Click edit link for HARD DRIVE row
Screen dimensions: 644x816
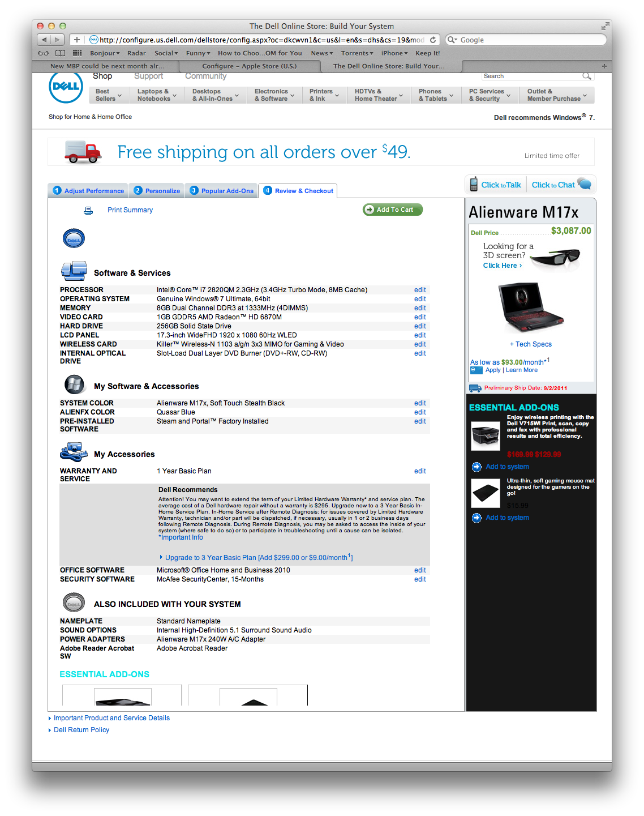(420, 326)
